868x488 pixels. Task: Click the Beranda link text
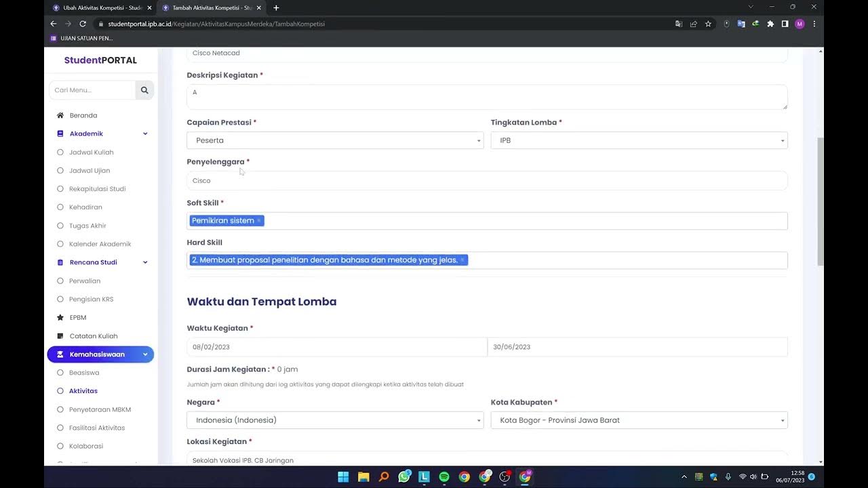pos(83,115)
